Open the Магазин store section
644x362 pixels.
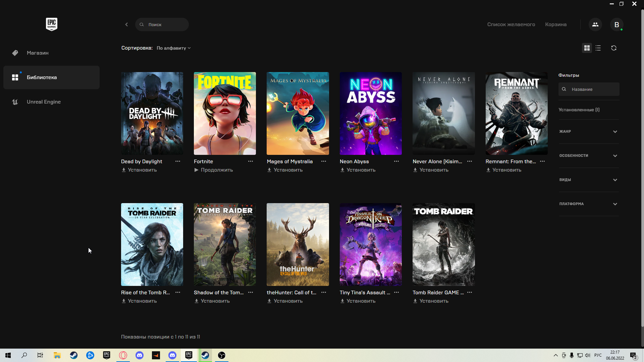51,53
